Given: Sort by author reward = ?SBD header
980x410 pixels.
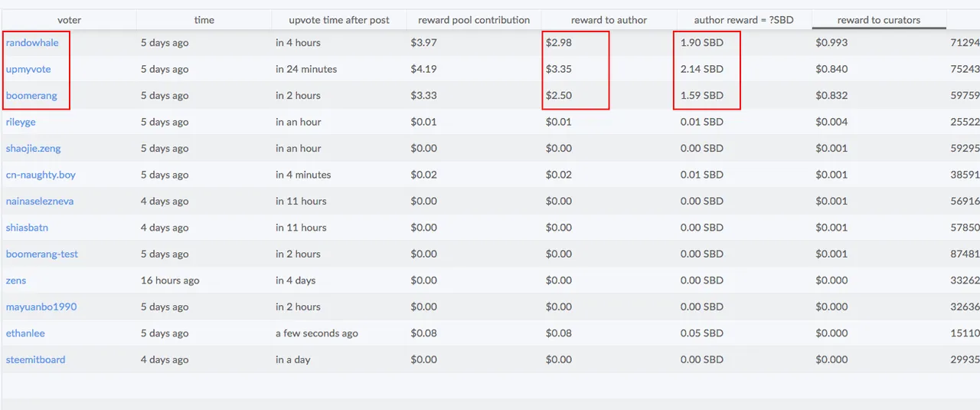Looking at the screenshot, I should [x=744, y=20].
